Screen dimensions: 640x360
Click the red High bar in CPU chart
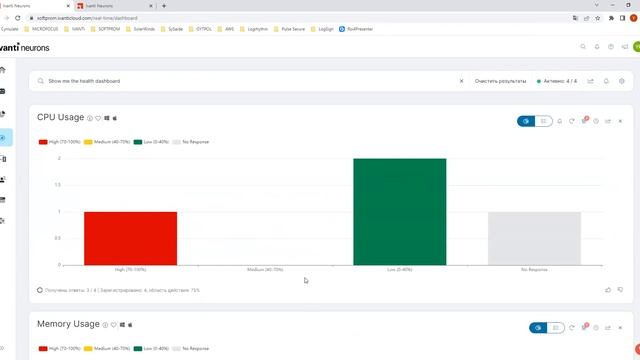pyautogui.click(x=131, y=238)
